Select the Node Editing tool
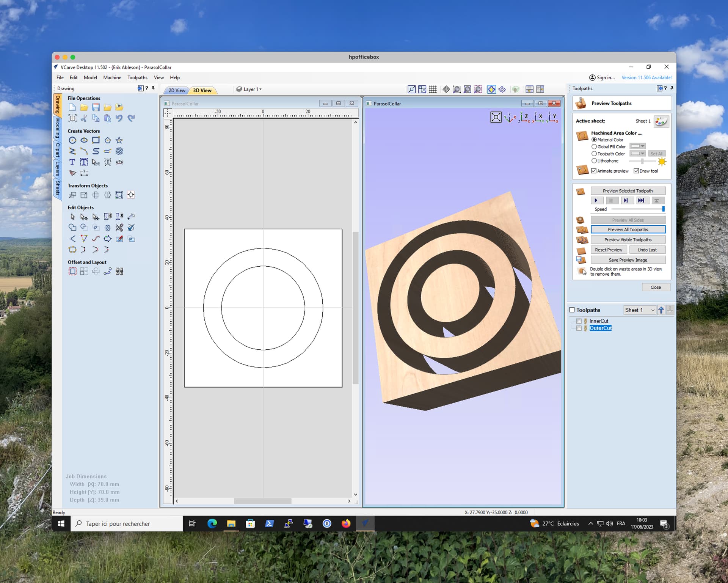The width and height of the screenshot is (728, 583). click(84, 217)
